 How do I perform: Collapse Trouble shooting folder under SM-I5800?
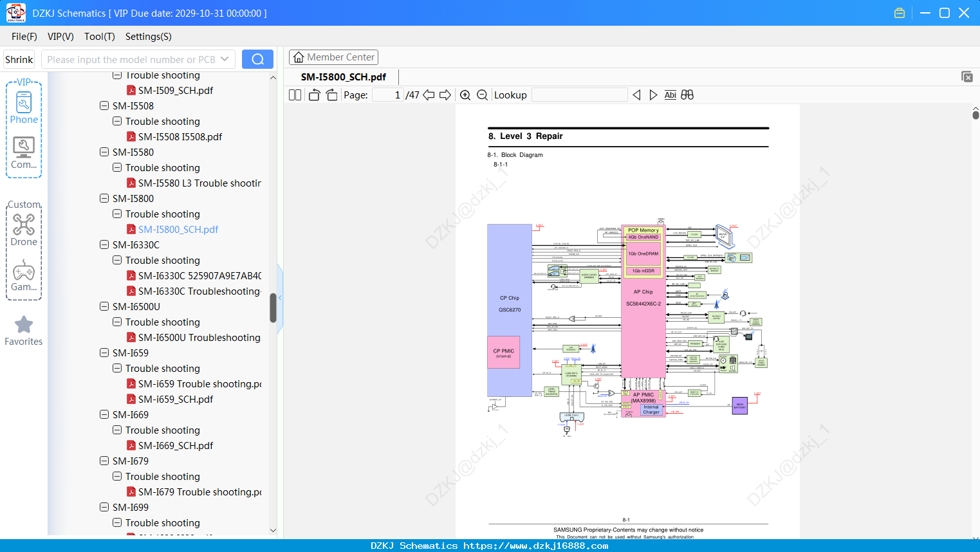(117, 214)
